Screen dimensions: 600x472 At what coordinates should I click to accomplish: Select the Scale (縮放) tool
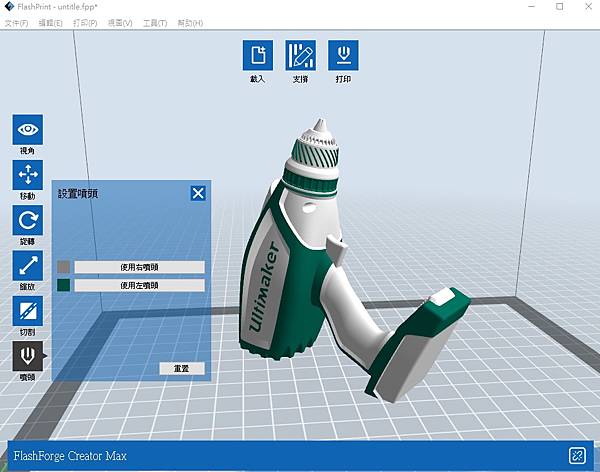tap(28, 266)
